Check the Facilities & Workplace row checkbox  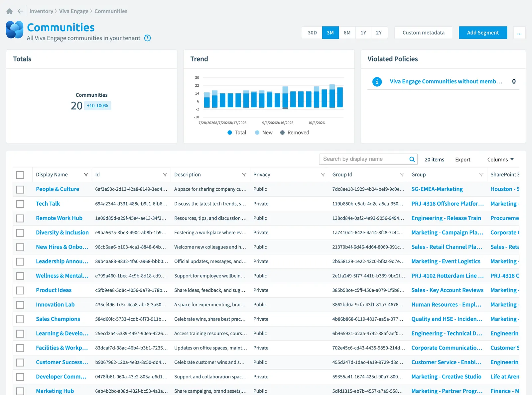20,348
